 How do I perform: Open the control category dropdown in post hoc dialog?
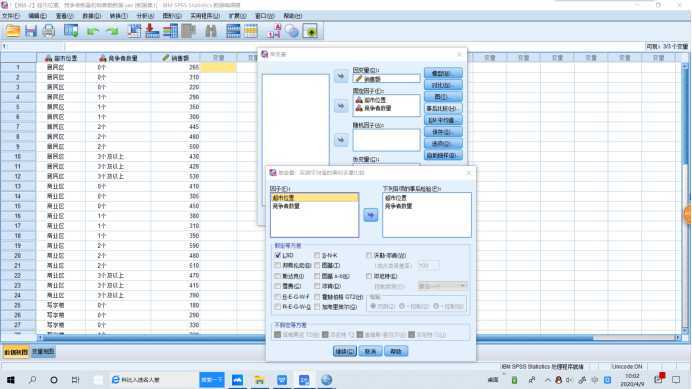click(x=442, y=286)
